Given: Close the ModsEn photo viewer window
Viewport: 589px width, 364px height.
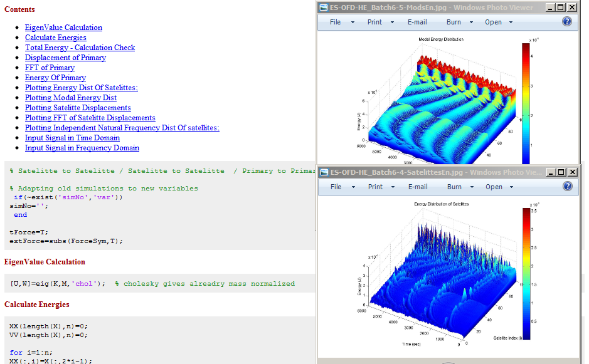Looking at the screenshot, I should pos(572,8).
